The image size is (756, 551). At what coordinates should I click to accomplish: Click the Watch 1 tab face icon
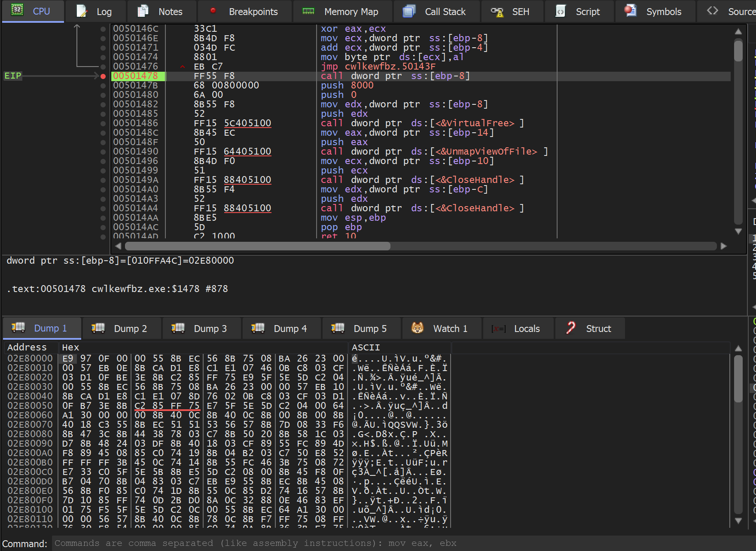(417, 328)
